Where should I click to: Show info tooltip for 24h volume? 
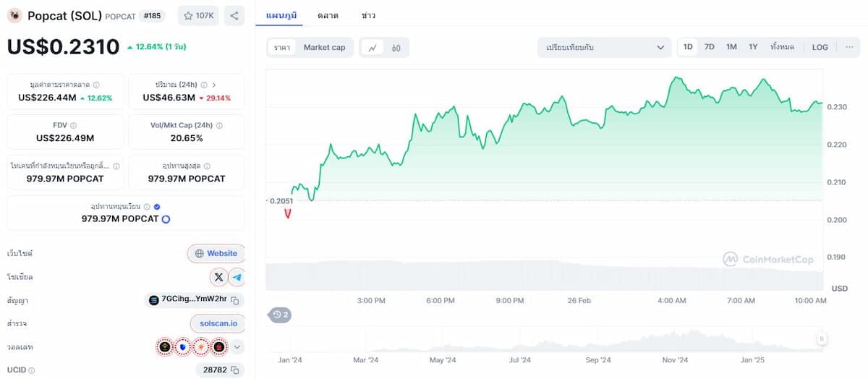[205, 85]
